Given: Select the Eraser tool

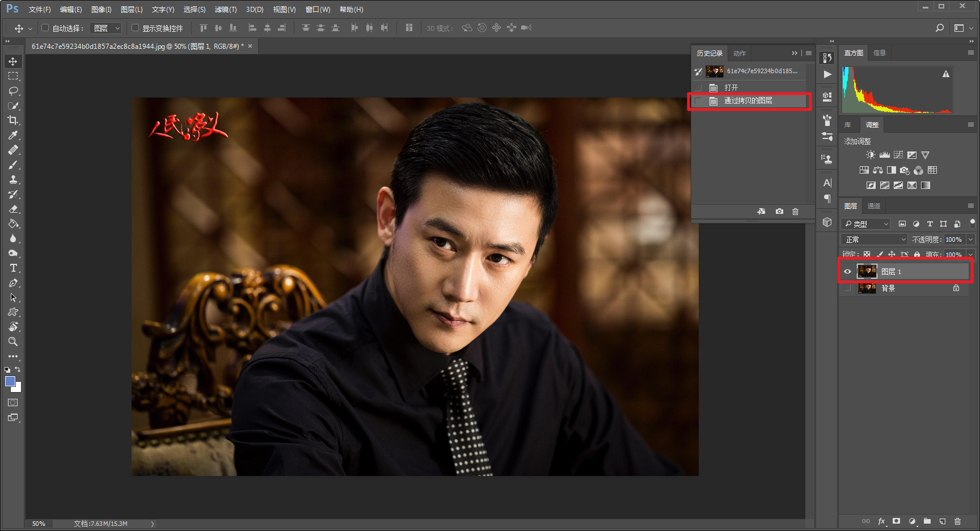Looking at the screenshot, I should coord(13,209).
